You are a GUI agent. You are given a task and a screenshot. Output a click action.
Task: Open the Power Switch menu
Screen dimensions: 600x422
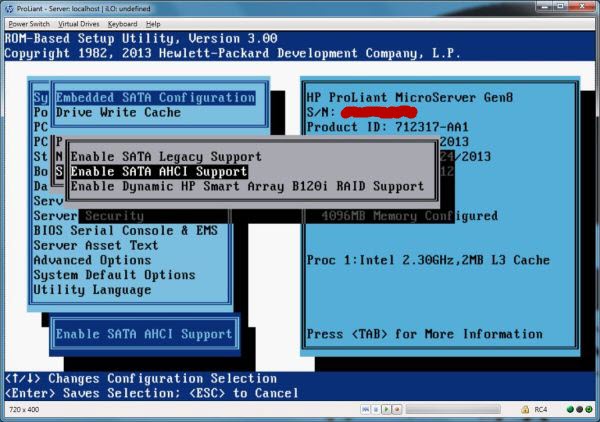29,24
